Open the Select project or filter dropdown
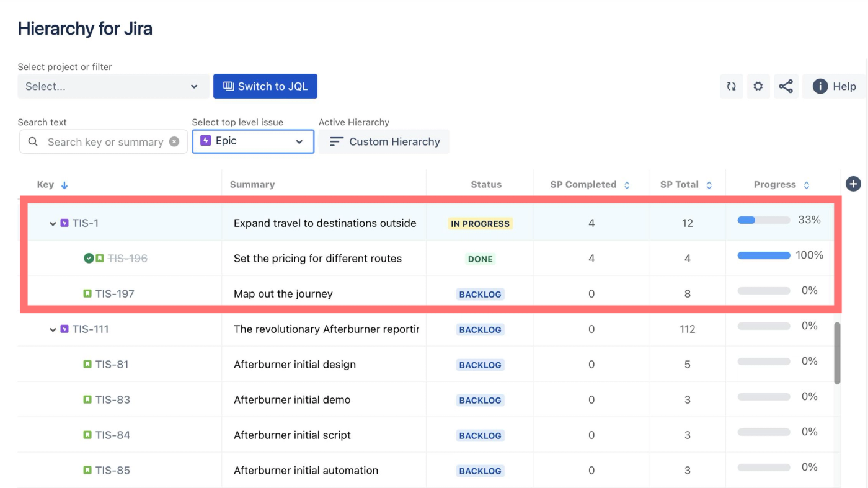The width and height of the screenshot is (868, 488). tap(113, 86)
